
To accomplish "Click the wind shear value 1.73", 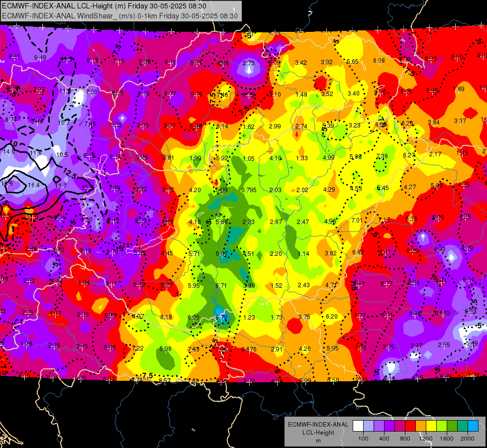I will pyautogui.click(x=277, y=318).
